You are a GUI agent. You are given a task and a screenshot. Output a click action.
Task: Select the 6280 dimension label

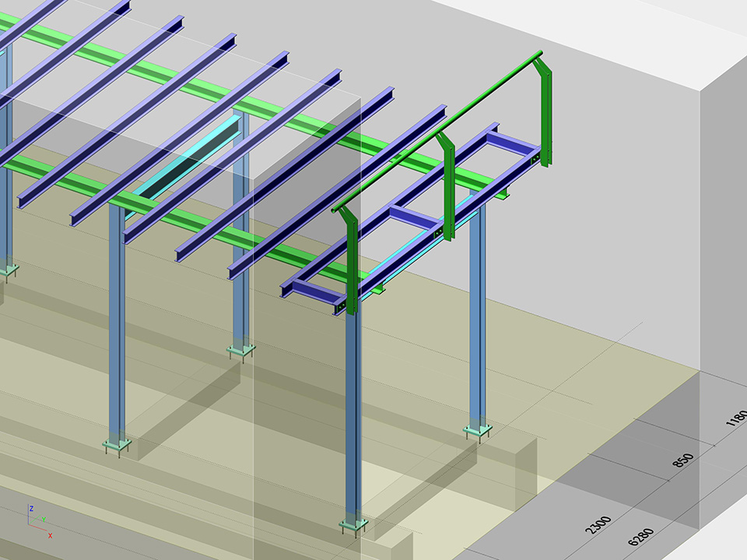pyautogui.click(x=638, y=538)
